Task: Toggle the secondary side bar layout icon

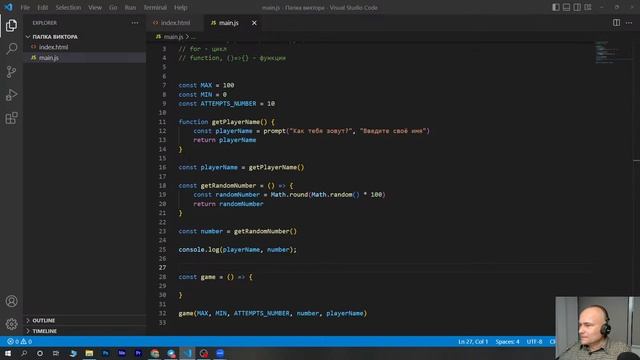Action: coord(577,7)
